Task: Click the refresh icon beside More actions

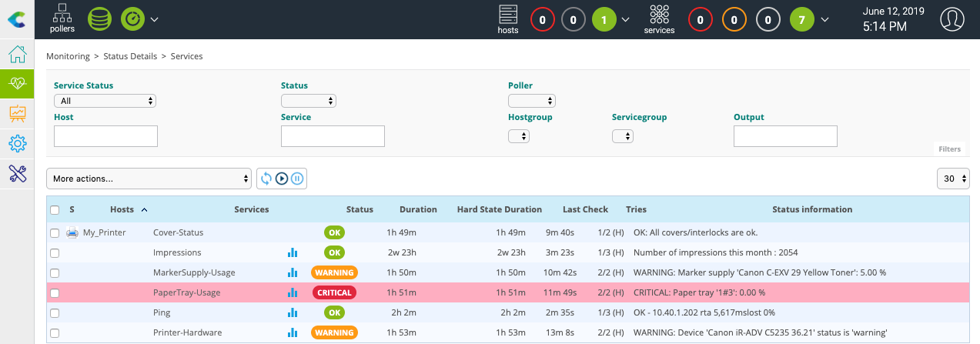Action: point(266,179)
